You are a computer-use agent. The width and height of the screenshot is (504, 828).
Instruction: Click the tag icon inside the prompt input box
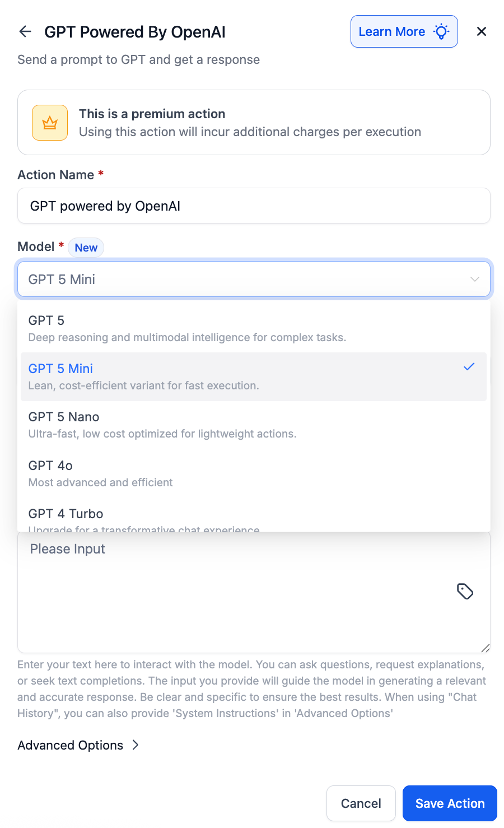465,592
